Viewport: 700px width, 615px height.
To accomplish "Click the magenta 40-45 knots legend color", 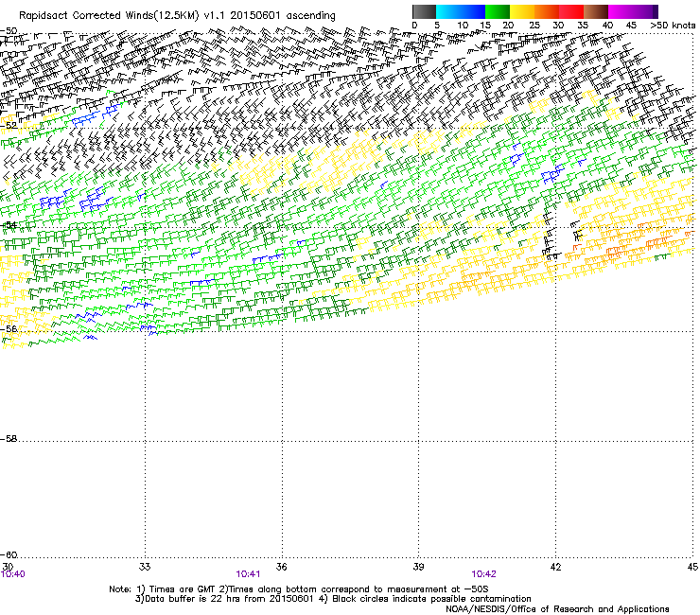I will pos(621,11).
